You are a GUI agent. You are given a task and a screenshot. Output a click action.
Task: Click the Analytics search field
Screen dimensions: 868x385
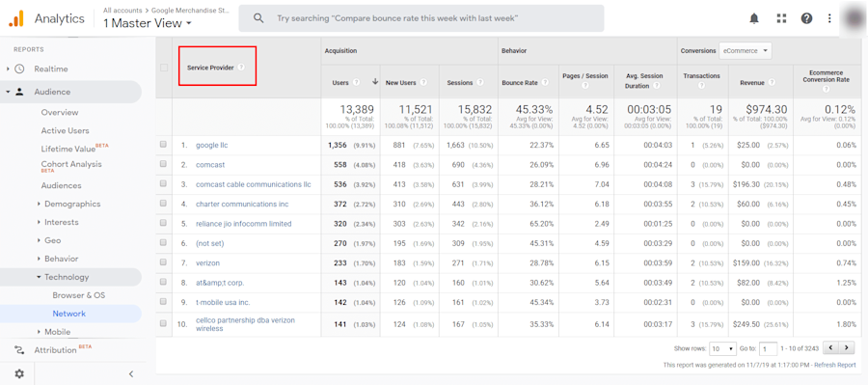pyautogui.click(x=421, y=18)
